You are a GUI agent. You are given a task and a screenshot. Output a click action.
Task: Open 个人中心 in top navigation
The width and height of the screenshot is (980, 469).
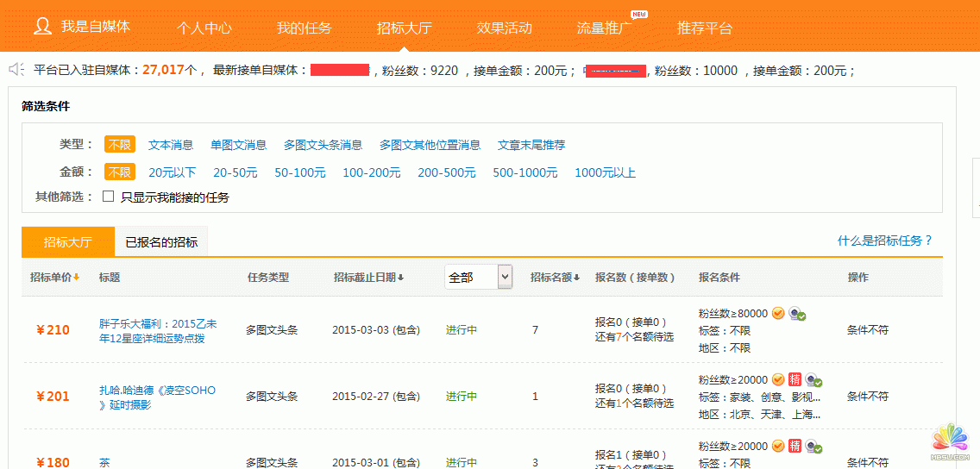point(204,28)
